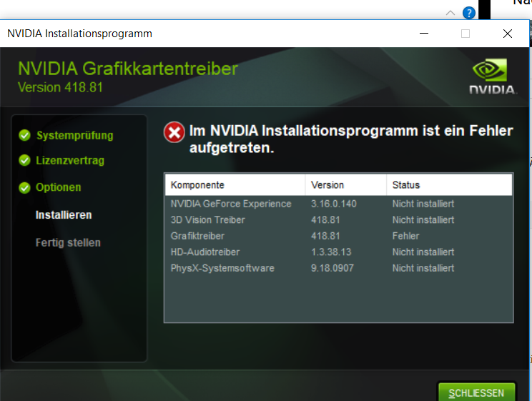Click the green checkmark beside Optionen
The image size is (532, 401).
(x=24, y=187)
